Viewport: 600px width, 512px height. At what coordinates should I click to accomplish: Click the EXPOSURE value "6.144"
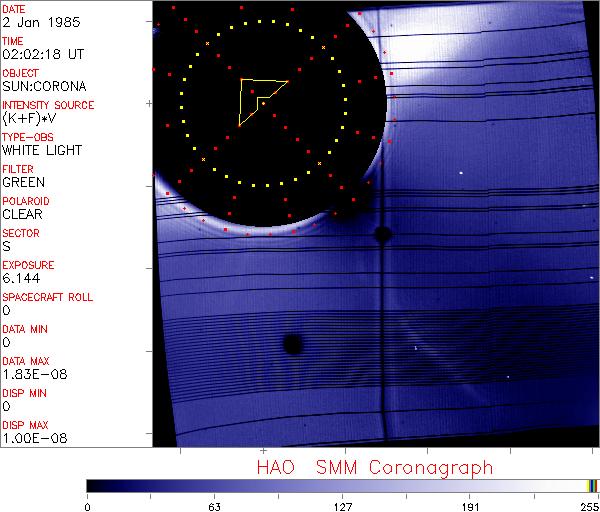coord(19,278)
